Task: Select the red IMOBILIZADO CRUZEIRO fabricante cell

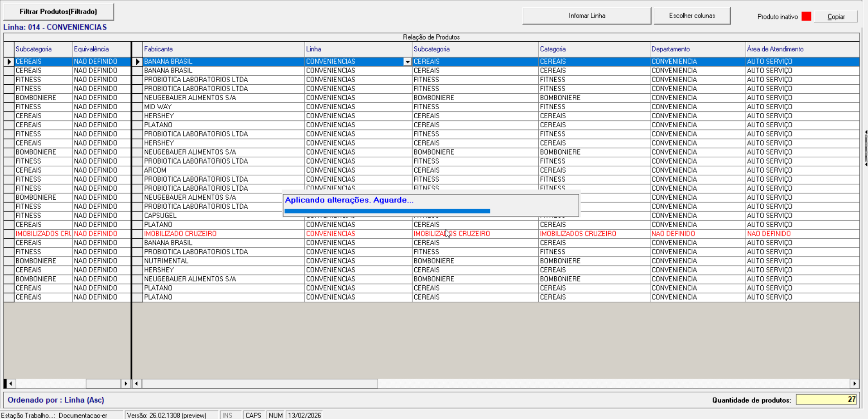Action: tap(180, 234)
